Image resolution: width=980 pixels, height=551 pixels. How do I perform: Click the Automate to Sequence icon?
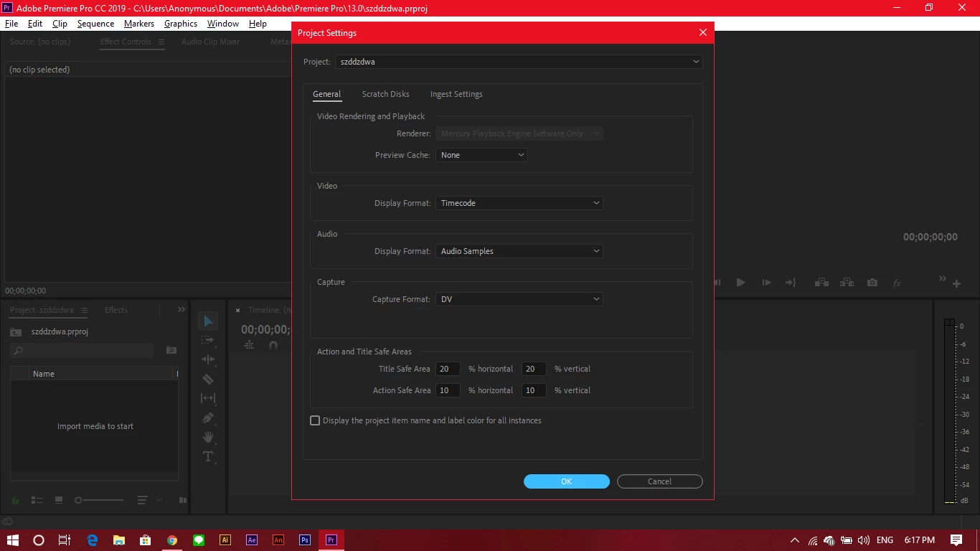183,500
